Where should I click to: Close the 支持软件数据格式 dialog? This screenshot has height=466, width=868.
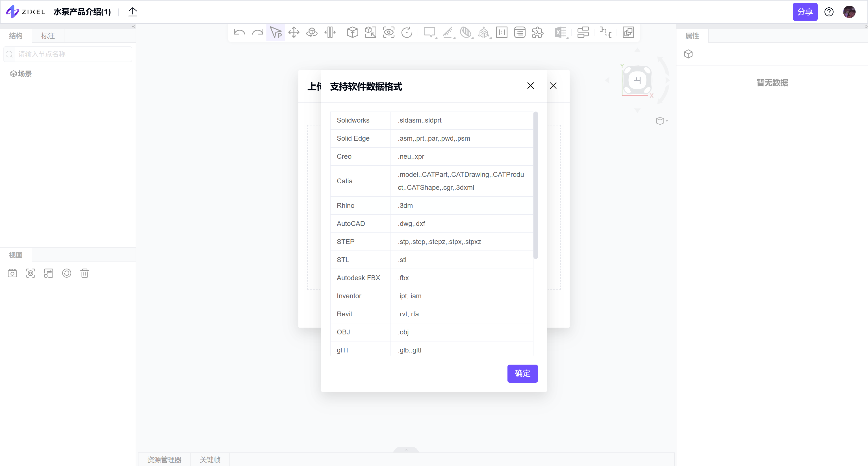tap(530, 86)
